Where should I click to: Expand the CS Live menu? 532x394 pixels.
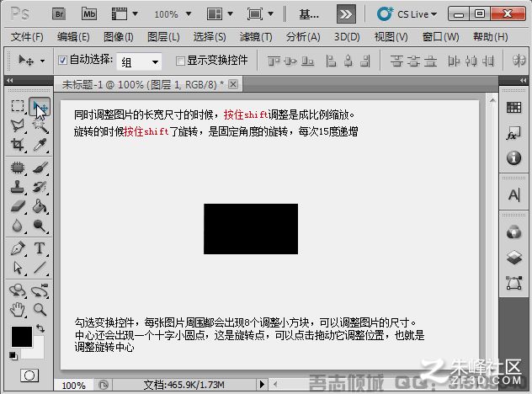(407, 14)
